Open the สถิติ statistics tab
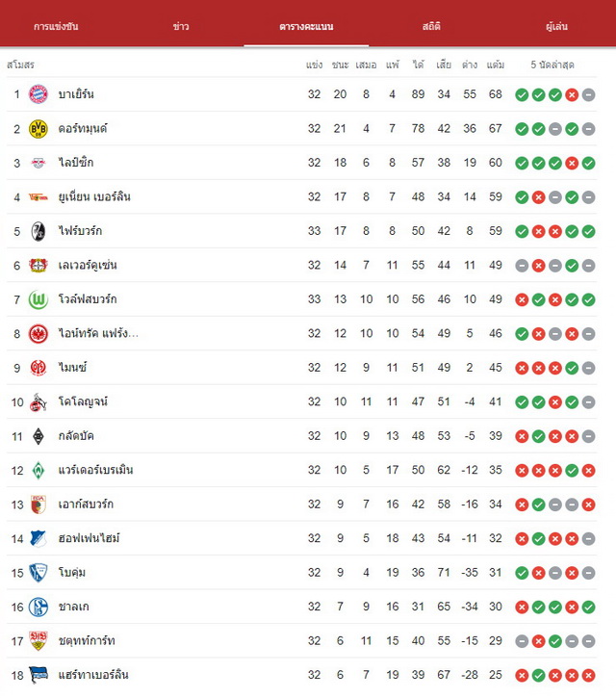The height and width of the screenshot is (698, 616). [431, 26]
